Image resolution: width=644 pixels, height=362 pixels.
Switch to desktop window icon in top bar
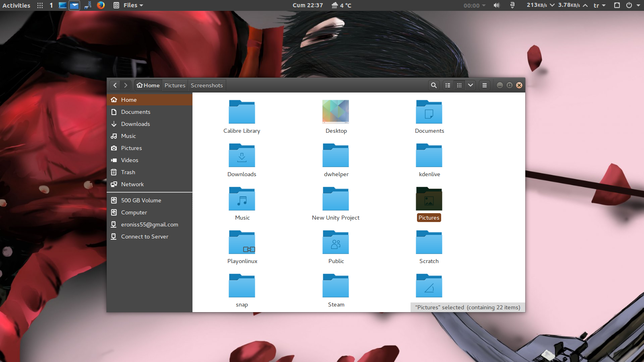pyautogui.click(x=62, y=5)
